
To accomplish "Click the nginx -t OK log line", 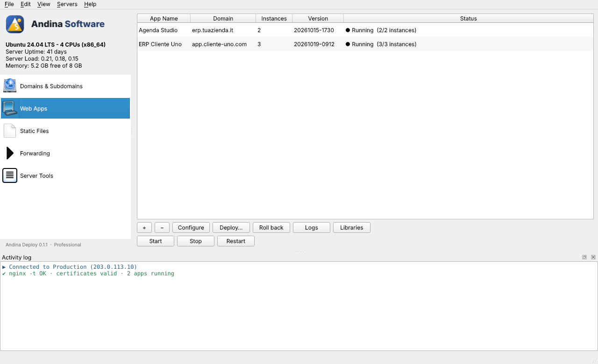I will pos(88,273).
